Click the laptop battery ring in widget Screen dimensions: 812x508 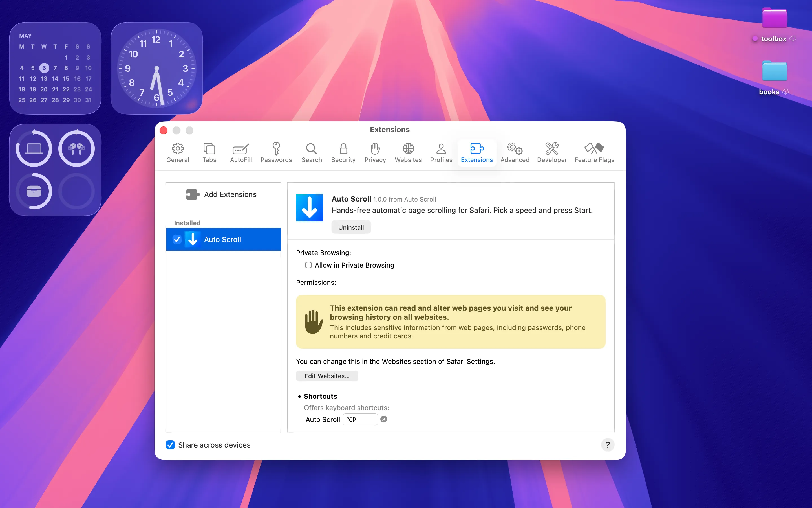pos(34,148)
